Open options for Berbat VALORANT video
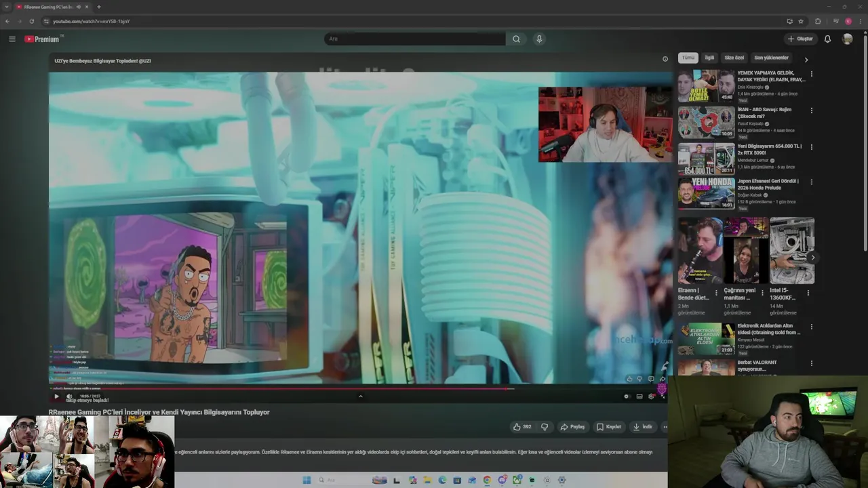The image size is (868, 488). (x=812, y=363)
